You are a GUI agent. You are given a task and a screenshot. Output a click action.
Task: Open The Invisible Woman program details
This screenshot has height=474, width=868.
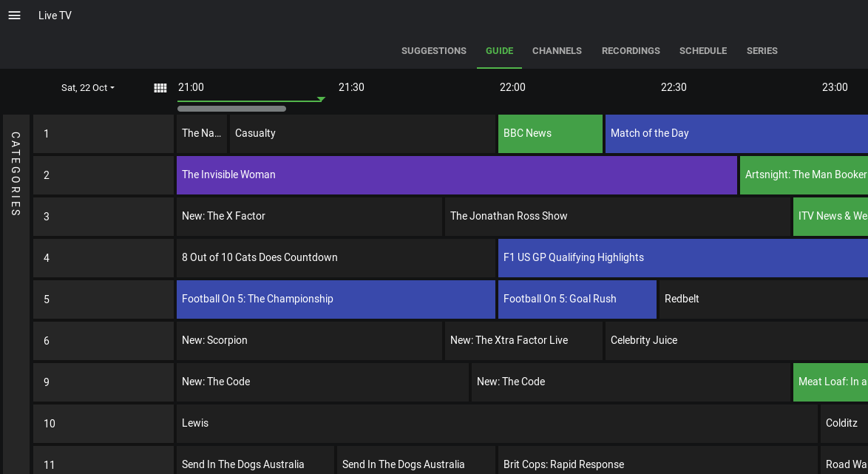pos(456,175)
